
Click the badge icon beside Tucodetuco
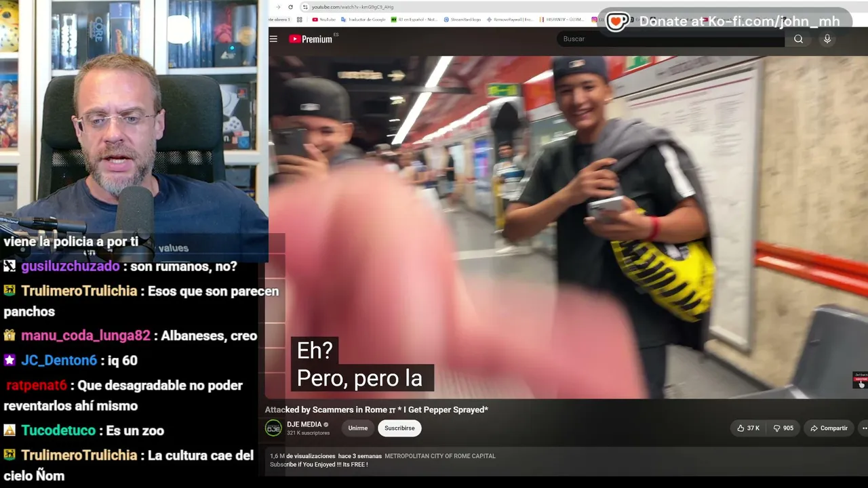pyautogui.click(x=9, y=430)
